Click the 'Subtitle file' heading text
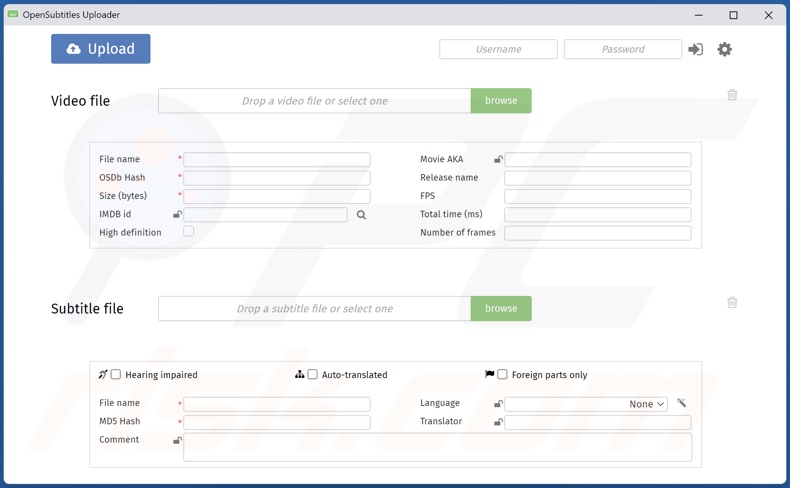 pos(87,308)
